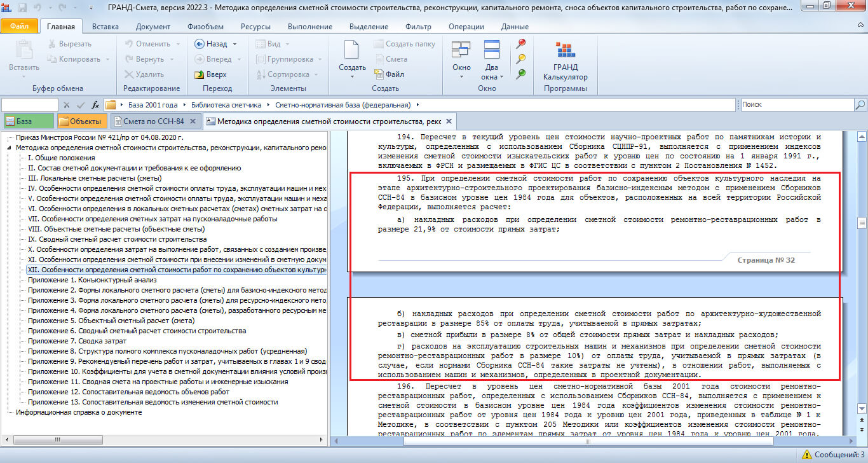
Task: Select Приказ Минстроя России № 421/пр
Action: click(x=100, y=137)
